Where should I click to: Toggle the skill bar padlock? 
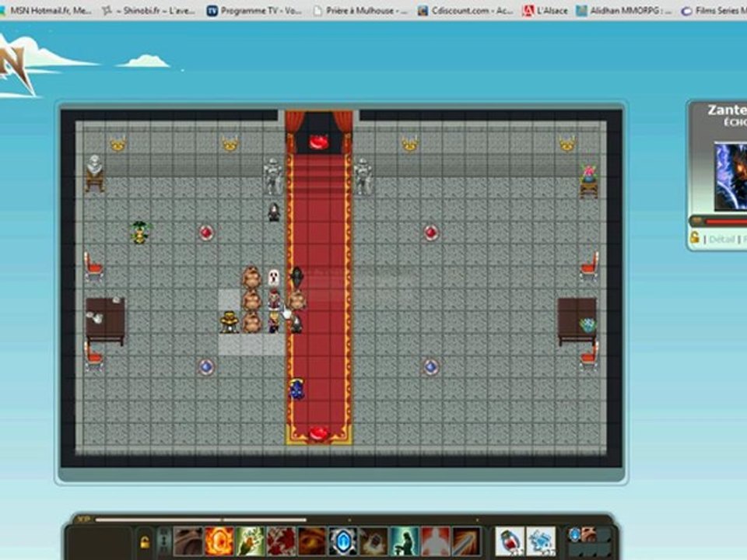pos(145,542)
